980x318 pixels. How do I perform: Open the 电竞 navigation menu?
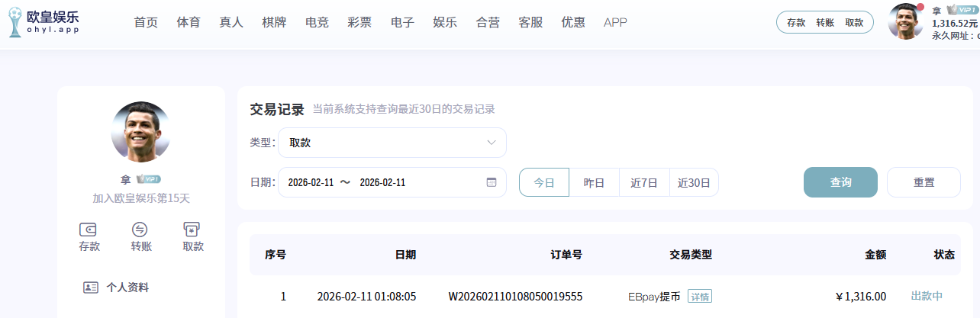click(x=316, y=22)
